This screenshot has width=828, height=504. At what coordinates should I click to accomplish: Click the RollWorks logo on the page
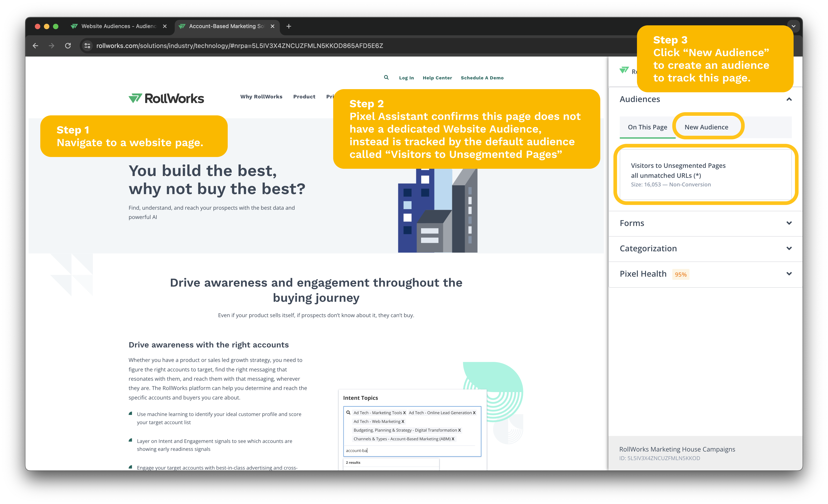(166, 98)
